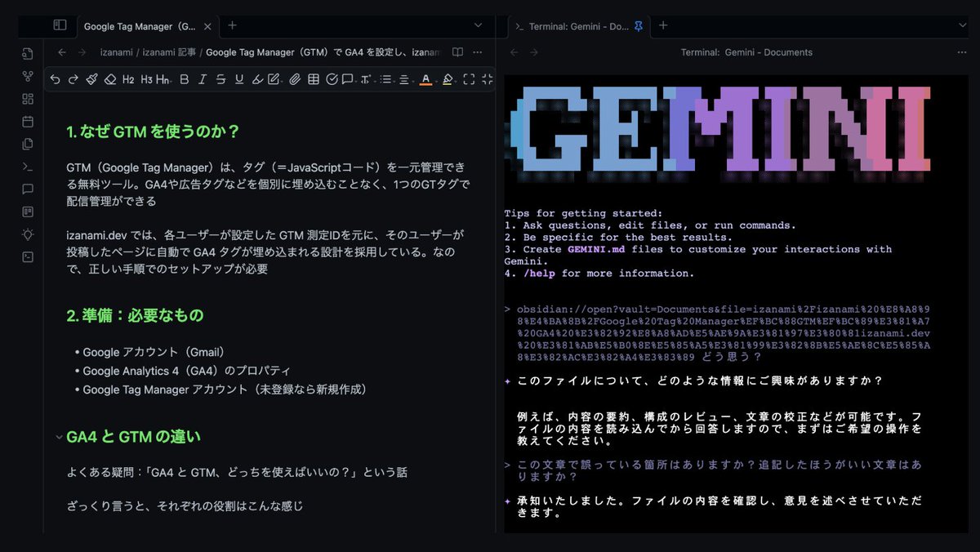Open terminal pane more options menu
The width and height of the screenshot is (980, 552).
pos(962,52)
